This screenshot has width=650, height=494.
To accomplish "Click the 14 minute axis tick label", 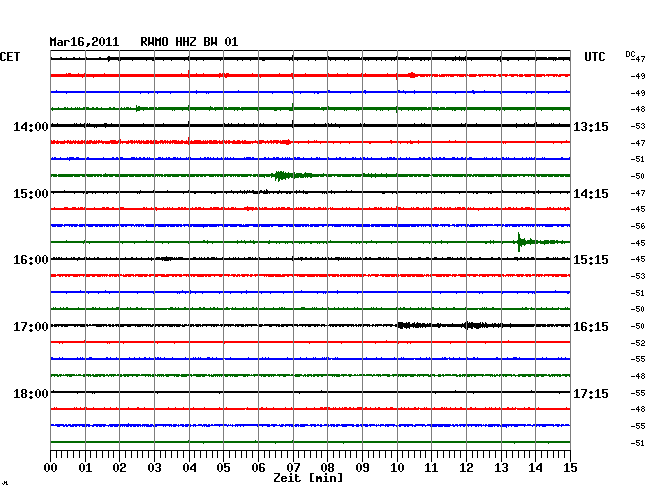I will pos(535,467).
